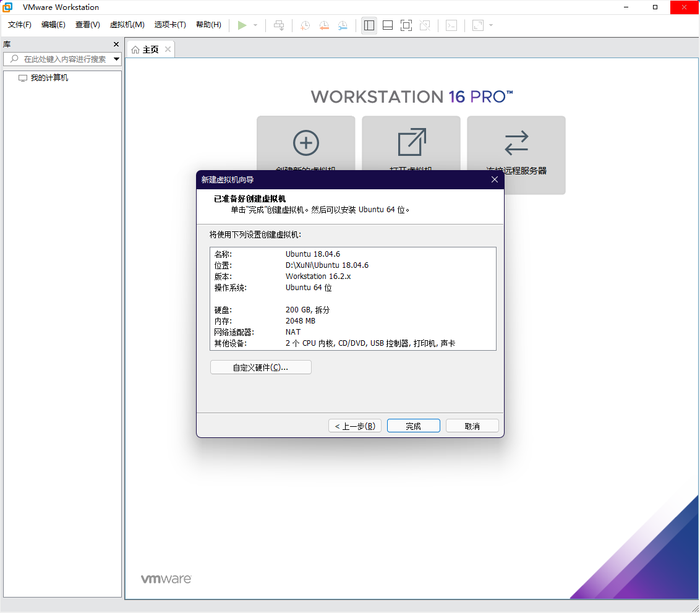This screenshot has width=700, height=613.
Task: Click the vmware logo at the bottom
Action: coord(166,578)
